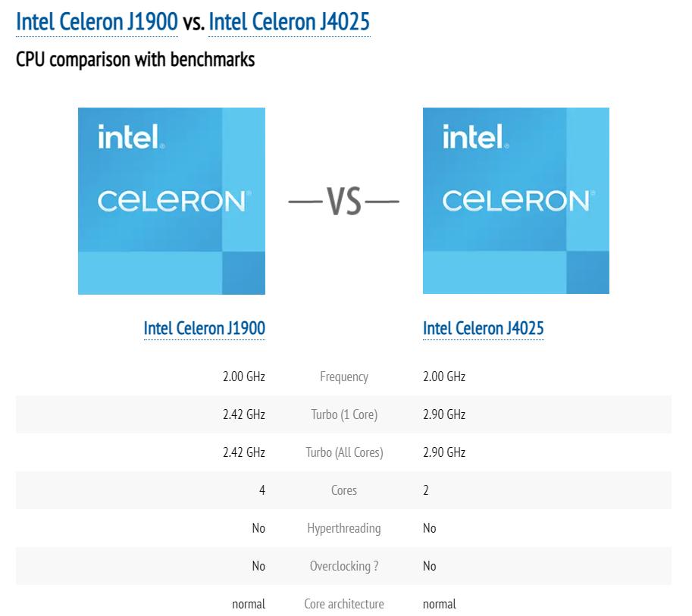Select the Turbo (All Cores) row label

click(x=344, y=452)
